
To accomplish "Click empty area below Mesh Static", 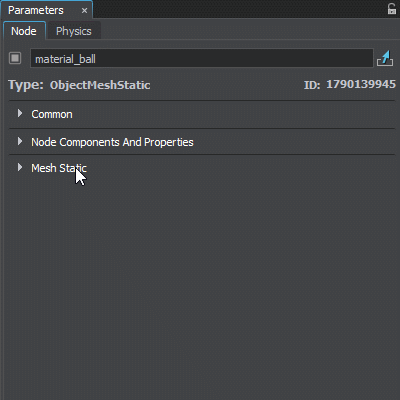I will (x=200, y=283).
